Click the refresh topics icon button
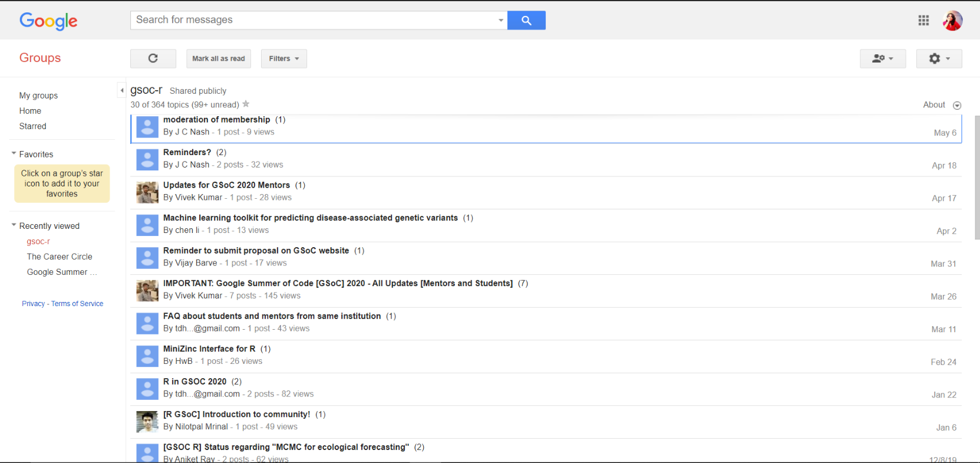This screenshot has height=463, width=980. (x=153, y=58)
